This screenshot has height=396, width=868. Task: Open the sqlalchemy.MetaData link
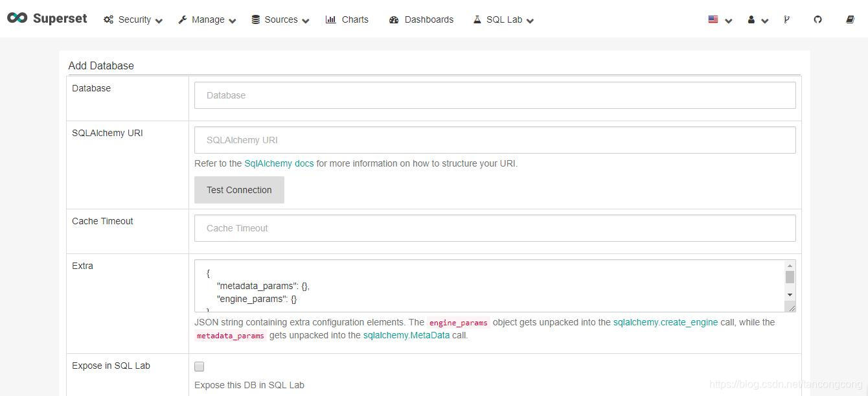[x=406, y=335]
